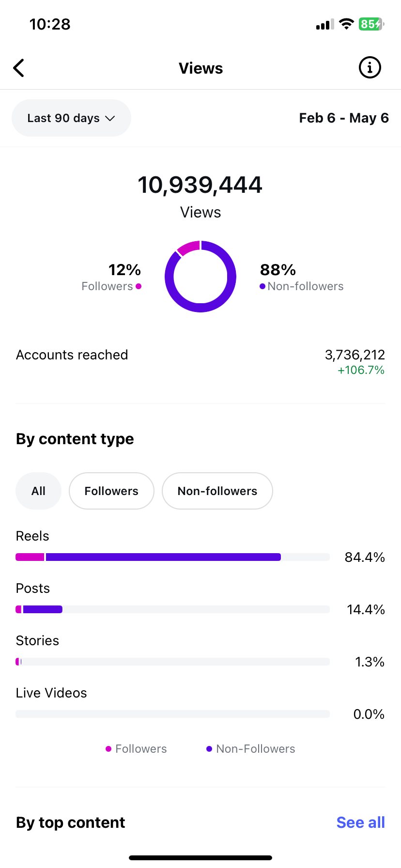Tap the home indicator bar
Screen dimensions: 401x868
pyautogui.click(x=200, y=858)
